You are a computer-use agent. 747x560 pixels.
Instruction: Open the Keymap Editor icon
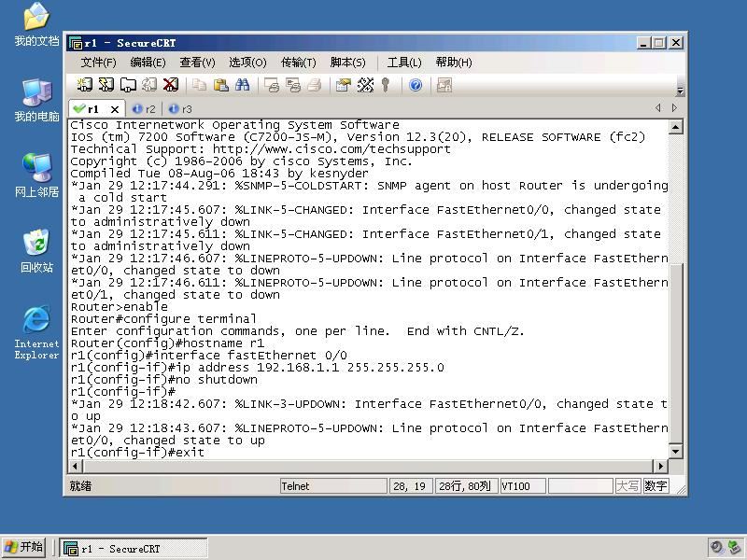pyautogui.click(x=365, y=85)
